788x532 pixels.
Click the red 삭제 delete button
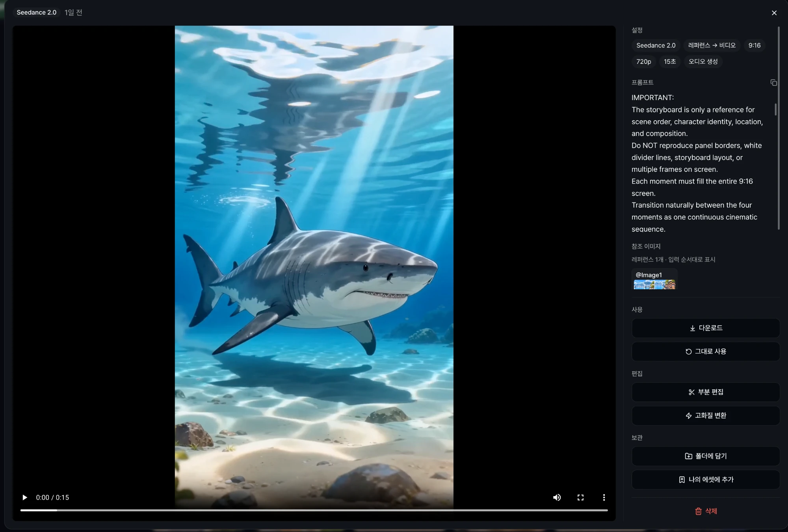point(706,511)
